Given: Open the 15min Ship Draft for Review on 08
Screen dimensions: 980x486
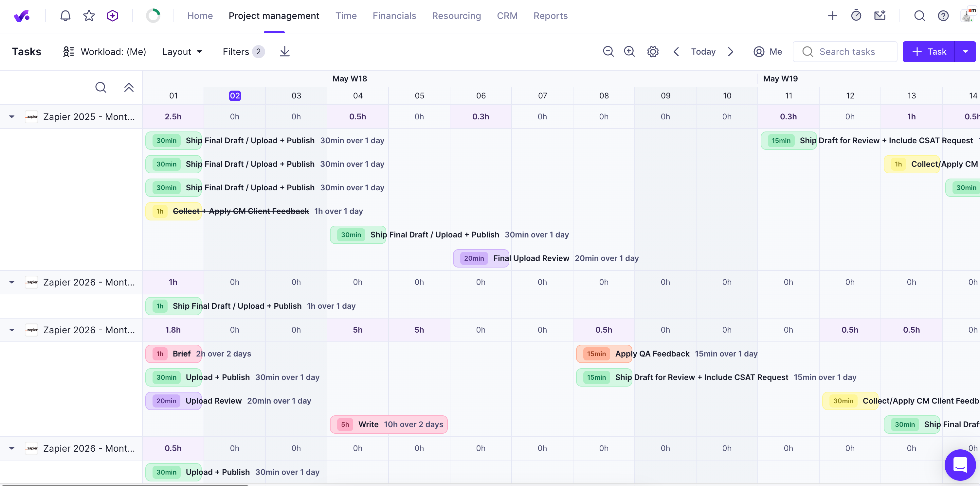Looking at the screenshot, I should [x=604, y=377].
